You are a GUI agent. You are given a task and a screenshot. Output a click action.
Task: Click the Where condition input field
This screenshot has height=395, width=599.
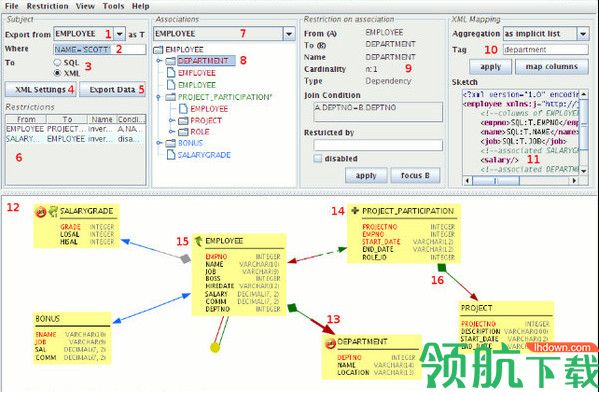(100, 49)
